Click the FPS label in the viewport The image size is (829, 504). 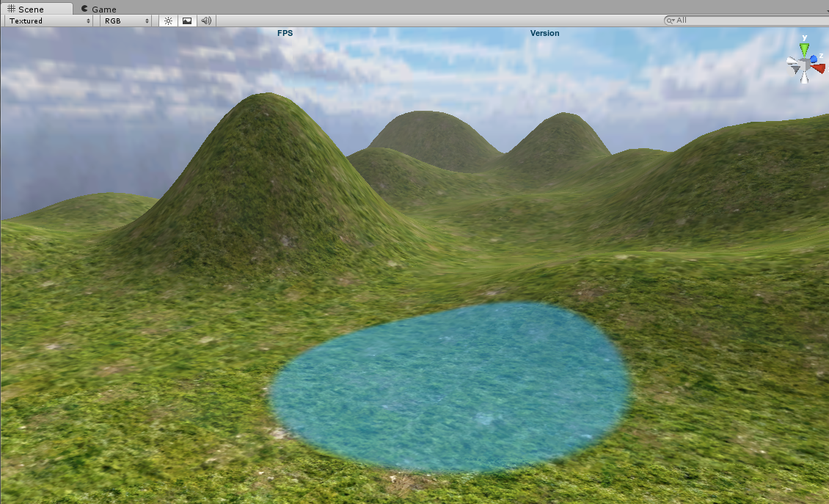pos(285,33)
